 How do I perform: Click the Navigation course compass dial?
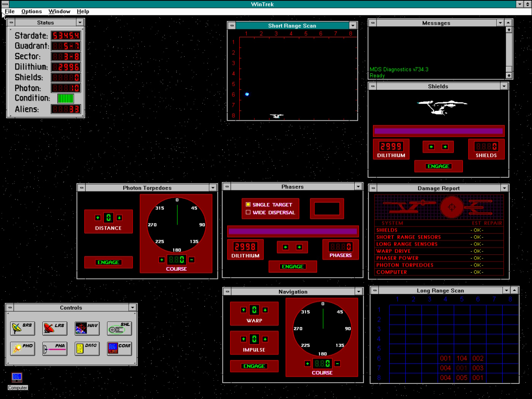coord(322,329)
